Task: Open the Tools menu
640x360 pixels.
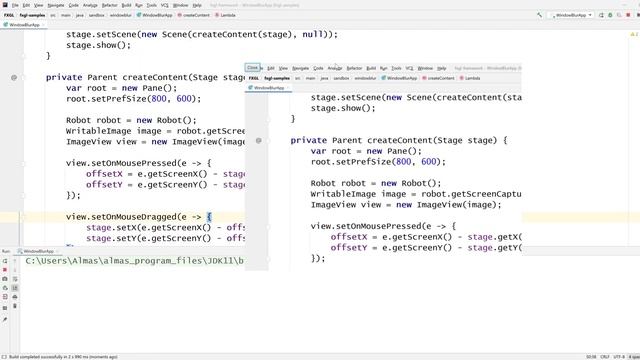Action: tap(152, 5)
